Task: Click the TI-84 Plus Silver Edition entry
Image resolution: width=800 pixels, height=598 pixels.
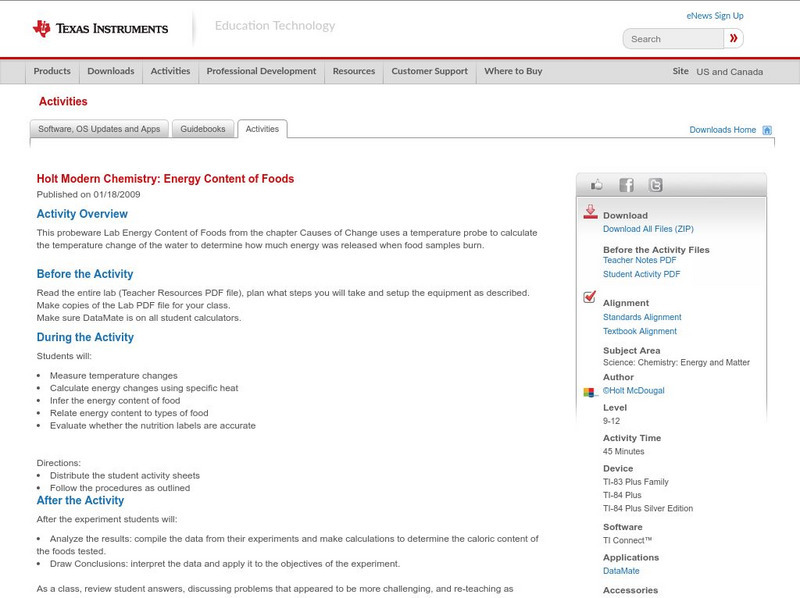Action: click(648, 509)
